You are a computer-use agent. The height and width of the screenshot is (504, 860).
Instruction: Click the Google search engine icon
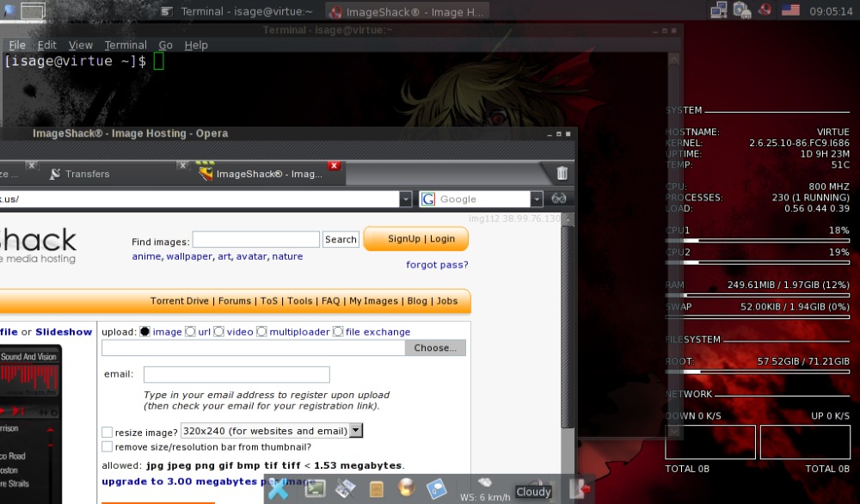click(428, 199)
